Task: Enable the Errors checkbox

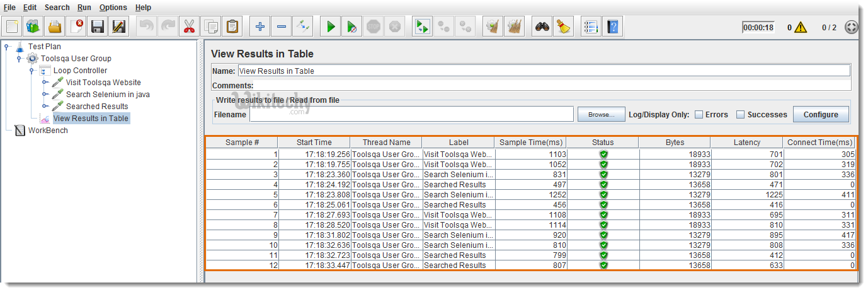Action: click(699, 115)
